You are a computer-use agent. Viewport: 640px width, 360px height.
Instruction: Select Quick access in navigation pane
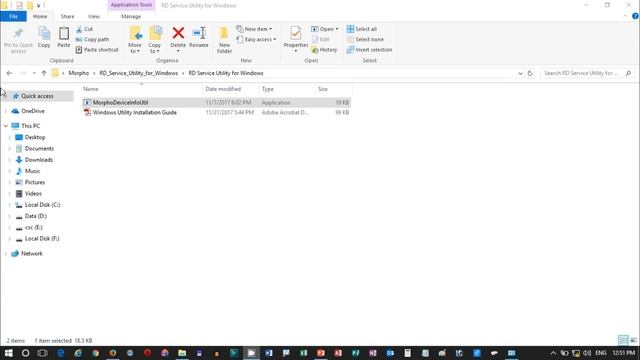click(x=37, y=96)
